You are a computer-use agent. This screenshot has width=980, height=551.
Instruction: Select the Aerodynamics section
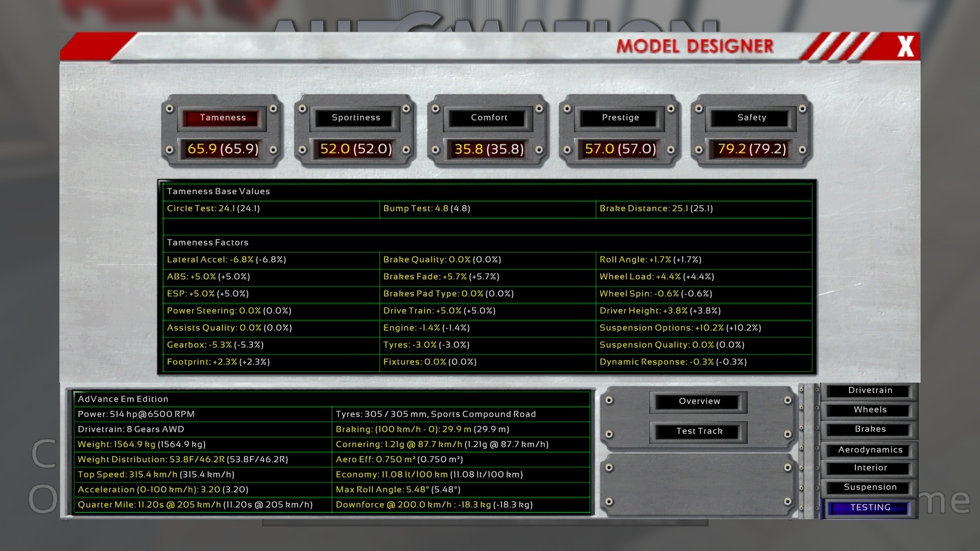pyautogui.click(x=870, y=450)
